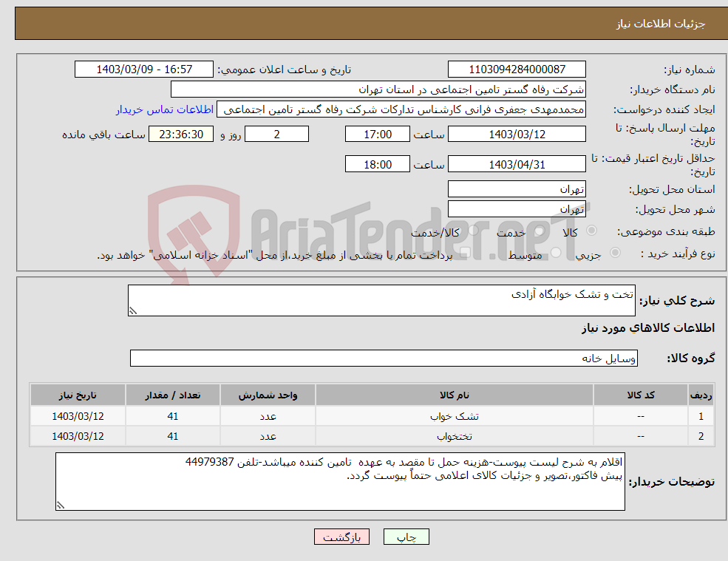Click the delivery province تهران field
Image resolution: width=728 pixels, height=561 pixels.
517,189
